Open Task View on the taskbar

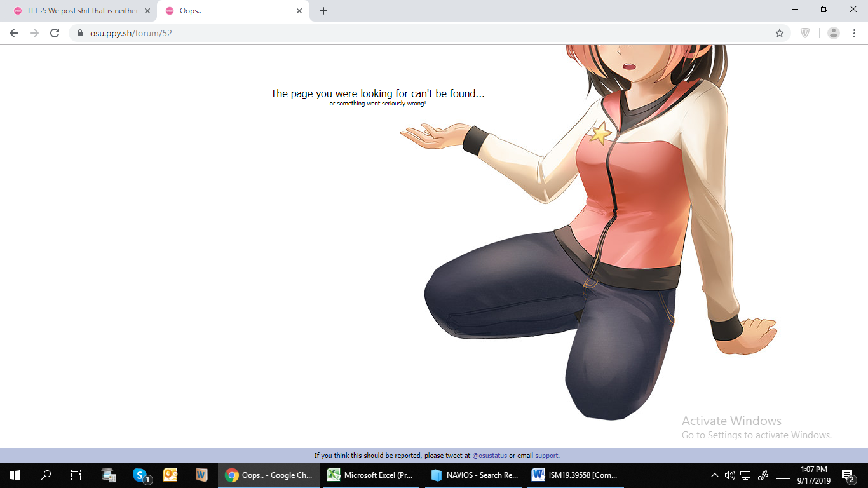(76, 475)
